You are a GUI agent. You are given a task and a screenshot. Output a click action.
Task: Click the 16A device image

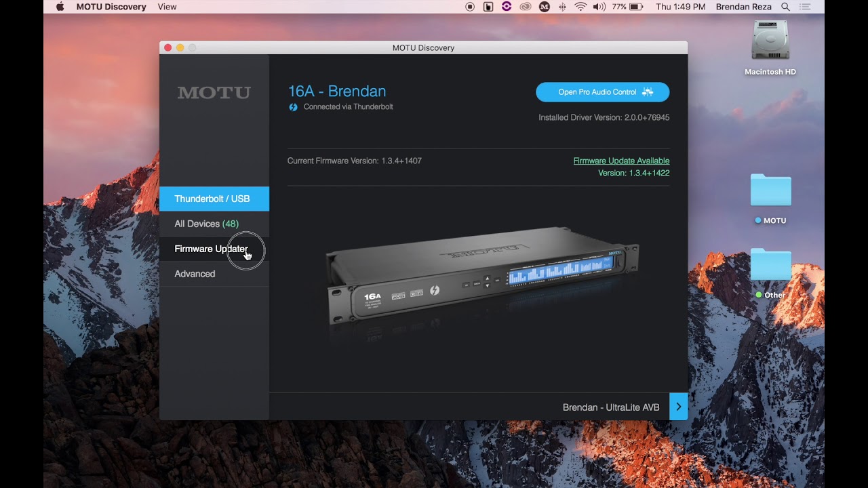[x=482, y=277]
